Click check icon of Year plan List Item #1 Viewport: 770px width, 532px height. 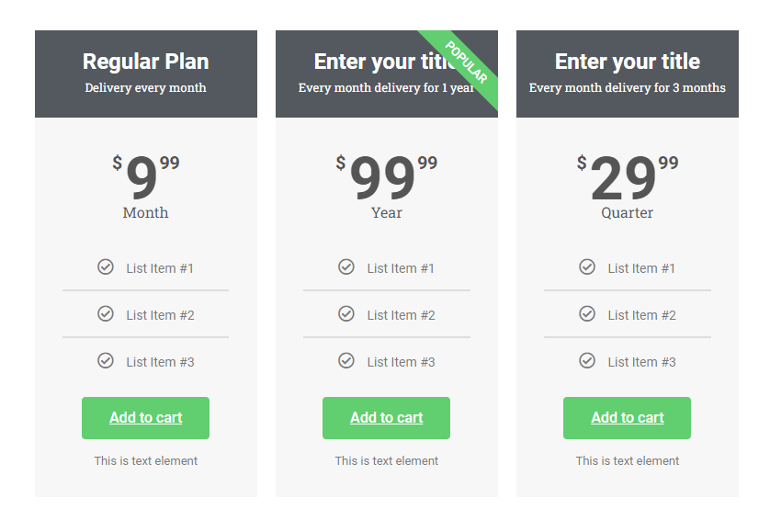pos(346,266)
